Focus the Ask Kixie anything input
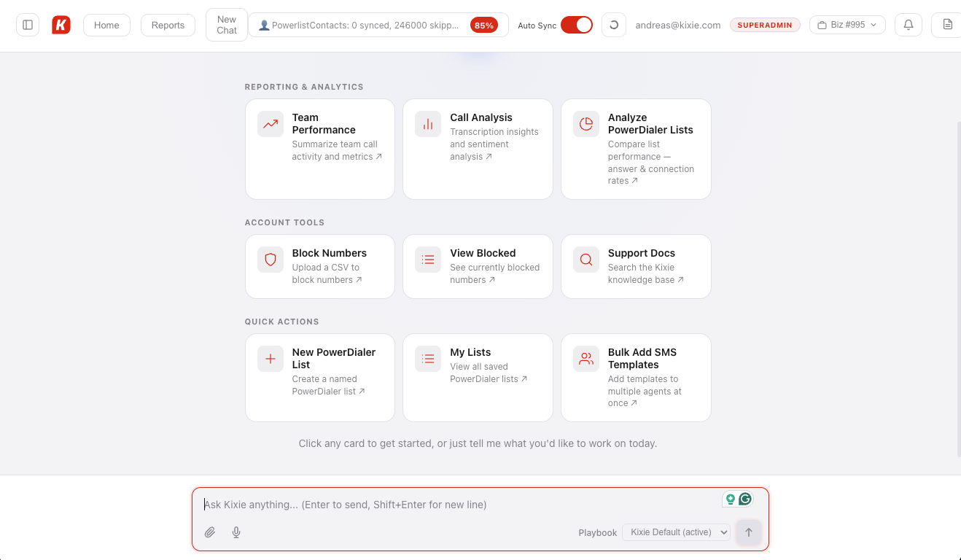The image size is (961, 560). 459,505
